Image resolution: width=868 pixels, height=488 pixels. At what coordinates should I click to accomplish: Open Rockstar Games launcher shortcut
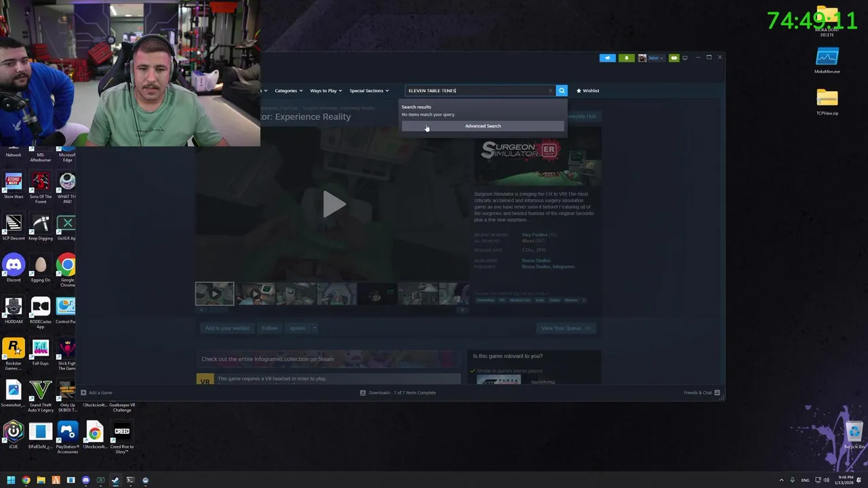[14, 354]
